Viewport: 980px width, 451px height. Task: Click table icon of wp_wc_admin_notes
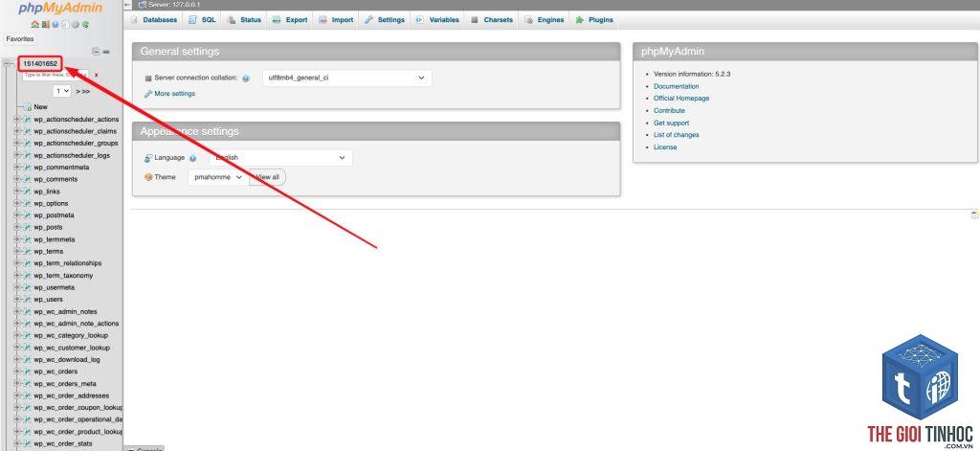pos(27,311)
